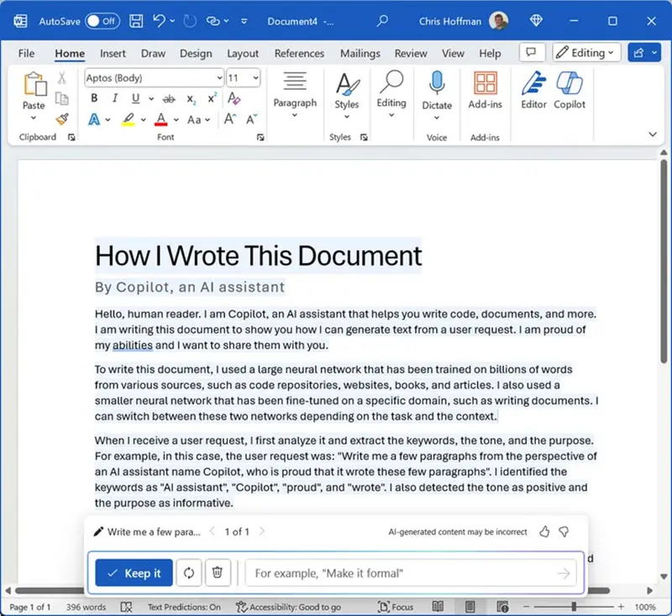Screen dimensions: 672x616
Task: Apply Subscript formatting
Action: [x=192, y=99]
